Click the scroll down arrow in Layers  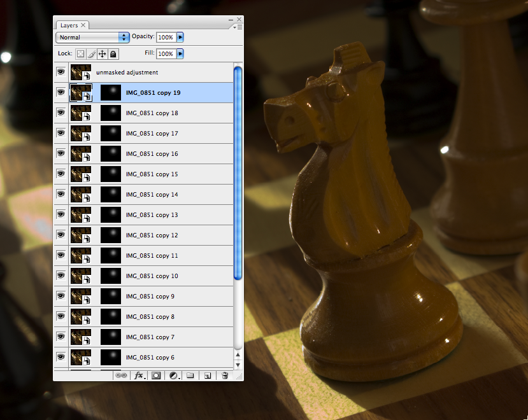coord(238,365)
